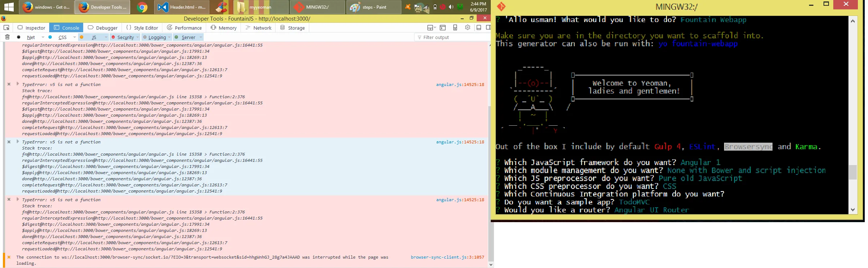Click the volume speaker tray icon
The width and height of the screenshot is (868, 268).
click(451, 7)
